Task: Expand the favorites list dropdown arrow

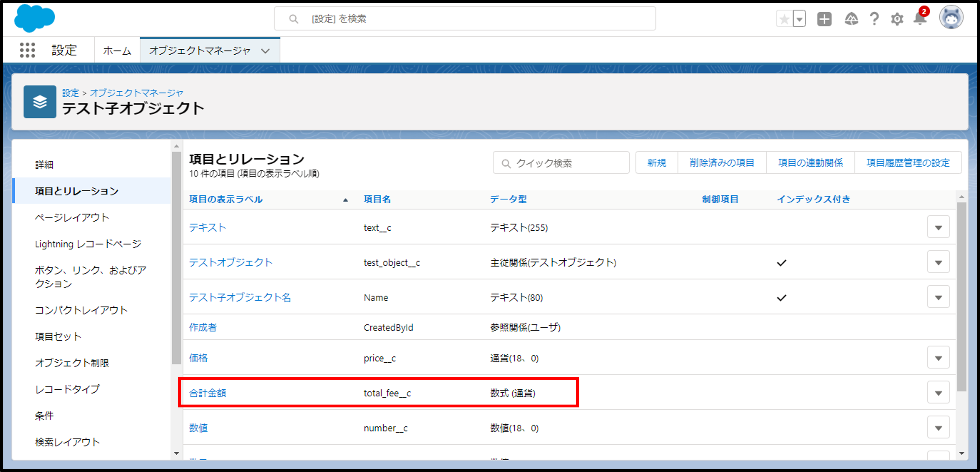Action: tap(800, 19)
